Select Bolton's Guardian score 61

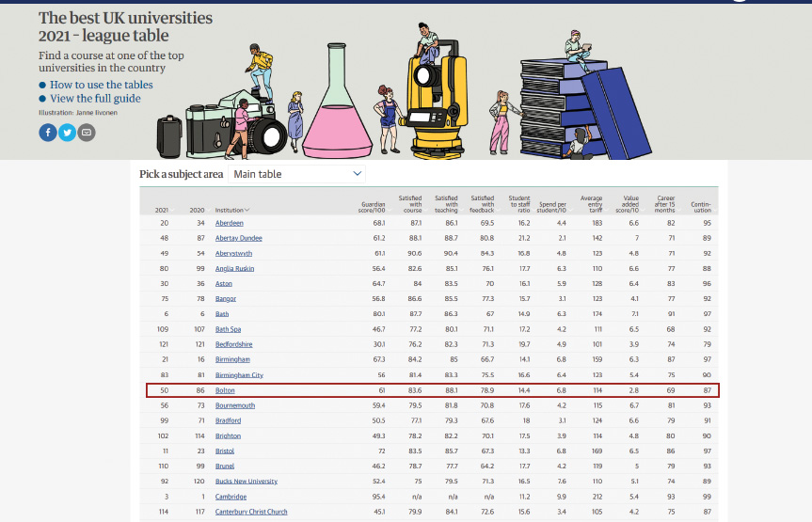click(382, 390)
